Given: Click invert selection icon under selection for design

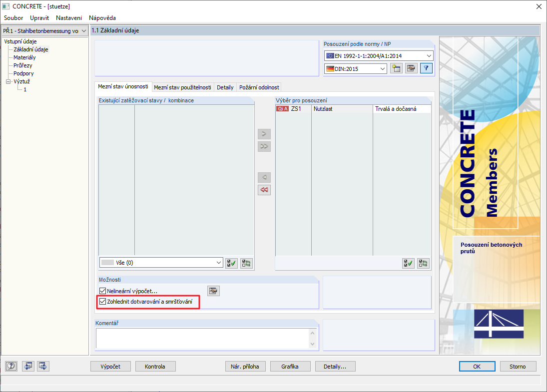Looking at the screenshot, I should click(423, 263).
